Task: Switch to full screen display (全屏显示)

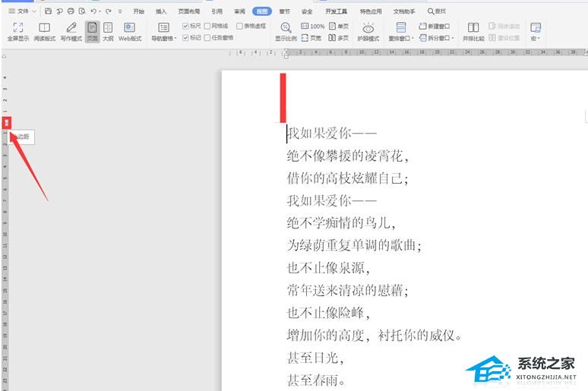Action: pyautogui.click(x=17, y=31)
